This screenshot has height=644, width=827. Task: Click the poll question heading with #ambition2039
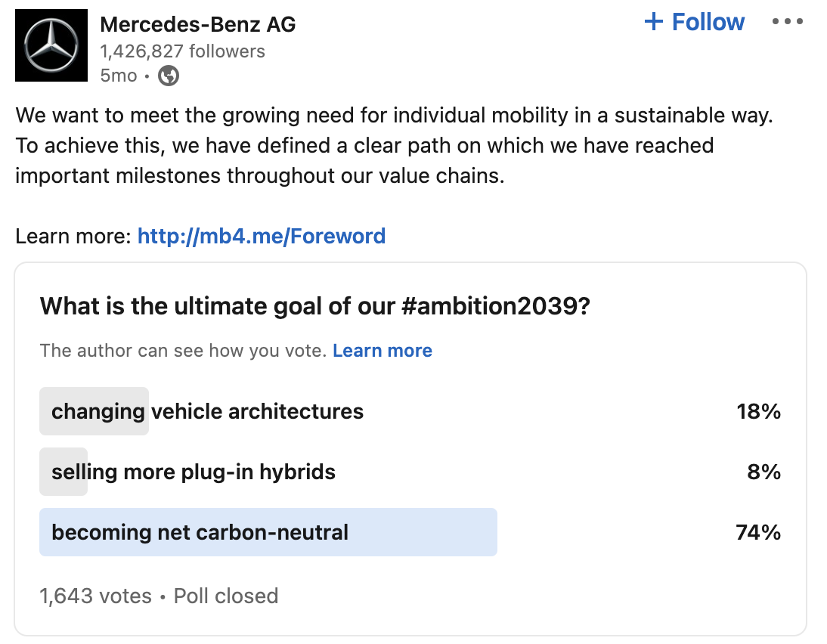314,305
